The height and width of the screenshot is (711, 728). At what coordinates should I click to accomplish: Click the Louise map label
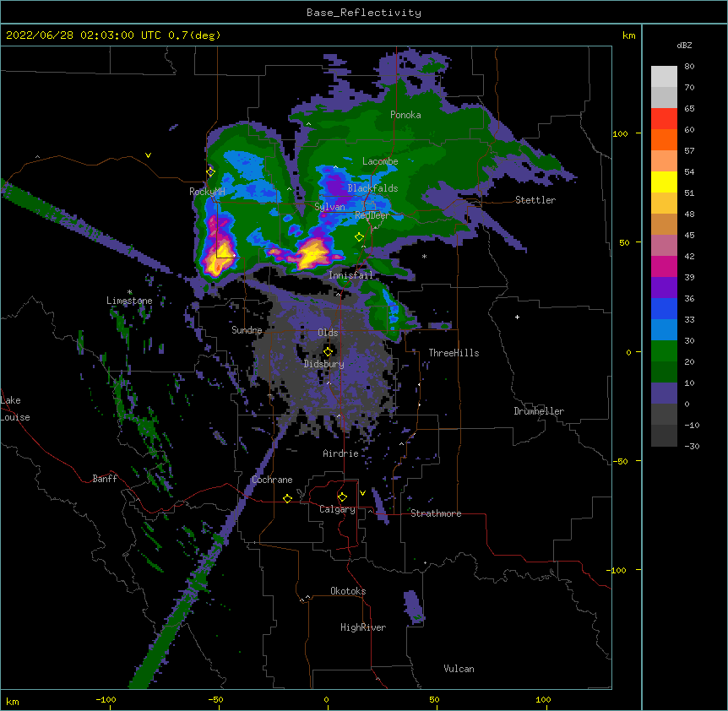[x=15, y=417]
